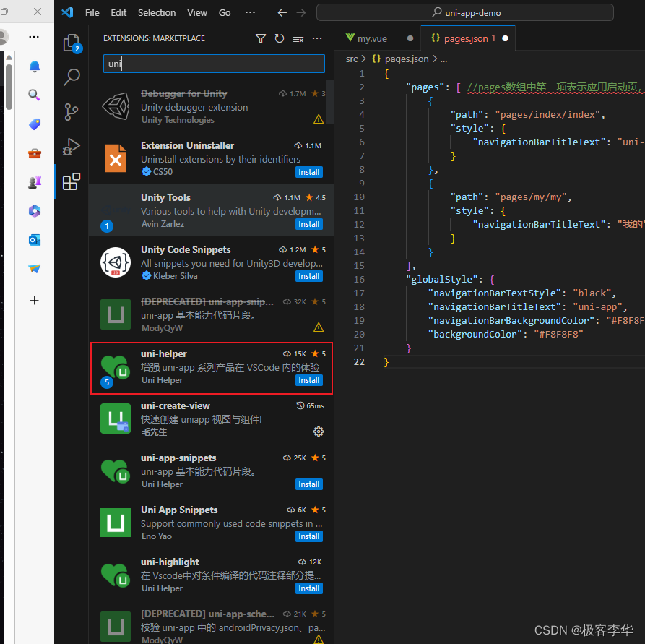This screenshot has height=644, width=645.
Task: Click the extensions search input field
Action: (214, 64)
